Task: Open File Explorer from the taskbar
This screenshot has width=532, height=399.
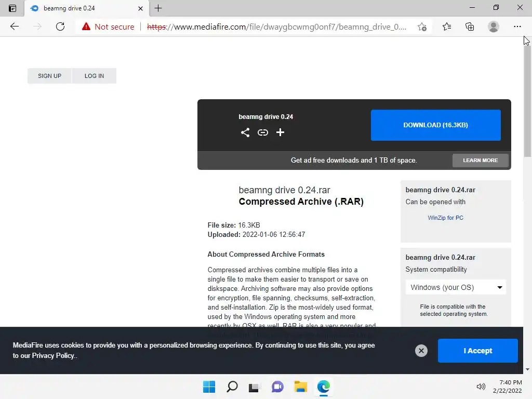Action: click(301, 387)
